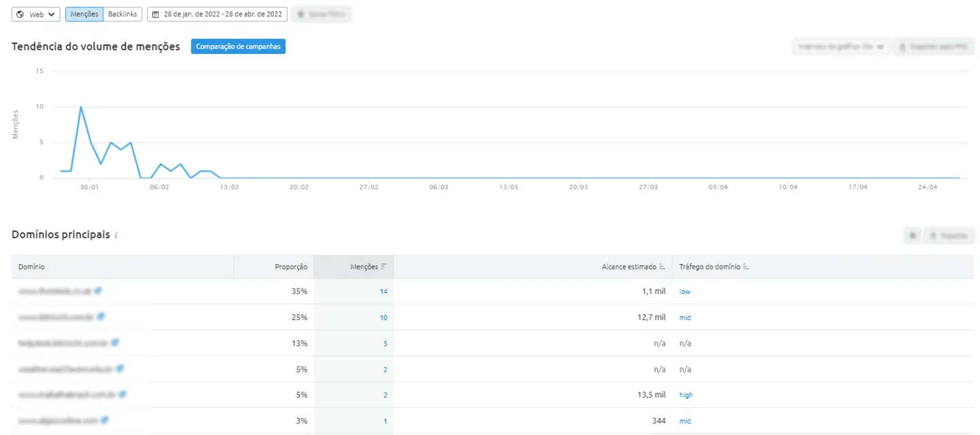Click the 24/04 date on chart axis
The height and width of the screenshot is (435, 980).
point(928,187)
